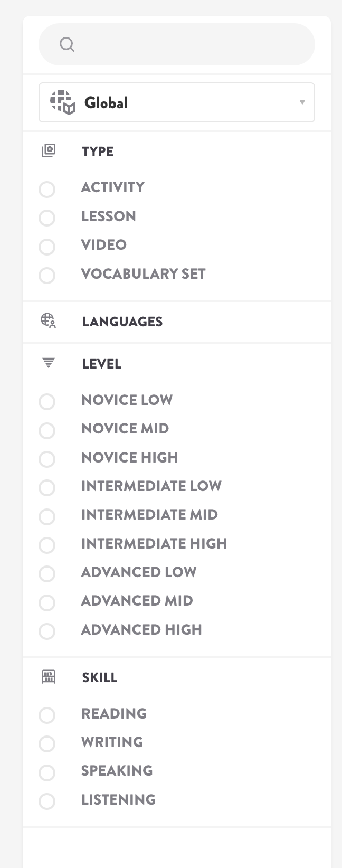Select Advanced Low level filter
This screenshot has height=868, width=342.
pyautogui.click(x=47, y=573)
